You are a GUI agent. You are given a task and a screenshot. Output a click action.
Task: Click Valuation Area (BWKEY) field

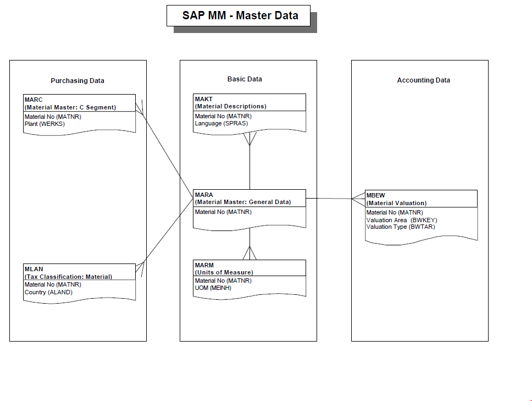click(402, 220)
